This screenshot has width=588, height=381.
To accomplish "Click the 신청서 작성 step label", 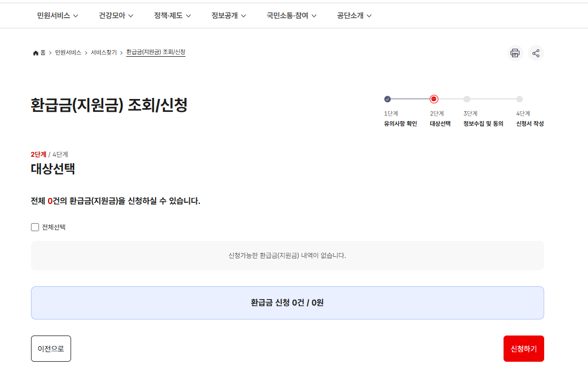I will pos(530,124).
